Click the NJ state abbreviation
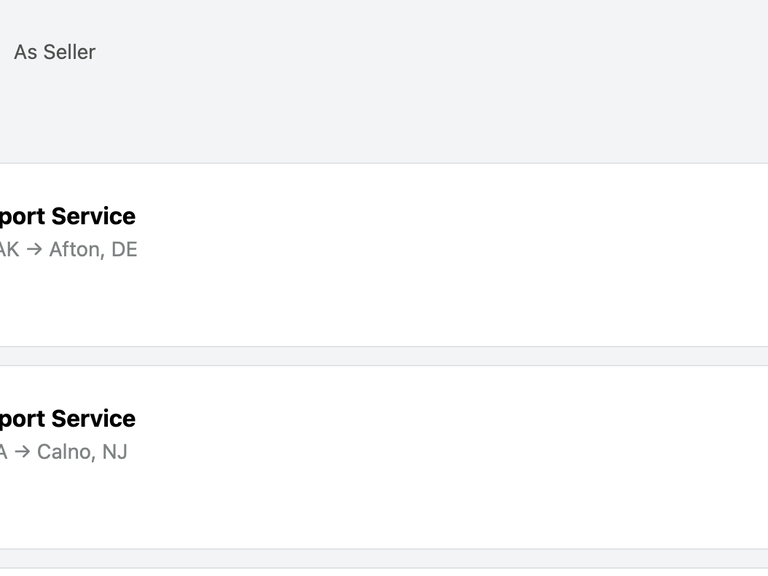 [x=115, y=452]
